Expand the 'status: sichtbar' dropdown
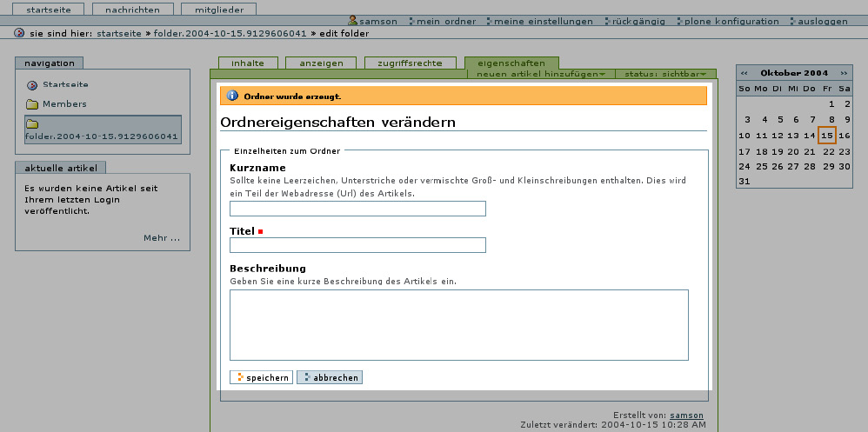This screenshot has width=868, height=432. (x=665, y=75)
